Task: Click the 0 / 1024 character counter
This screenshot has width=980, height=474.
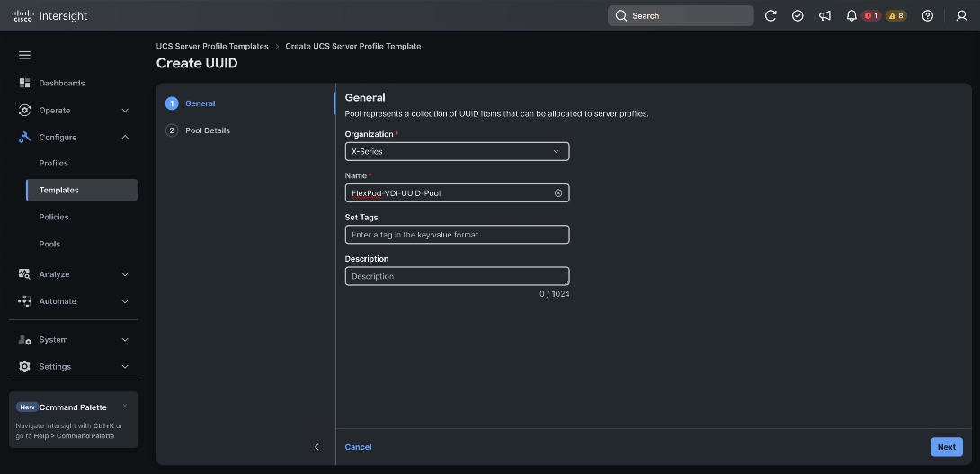Action: coord(555,294)
